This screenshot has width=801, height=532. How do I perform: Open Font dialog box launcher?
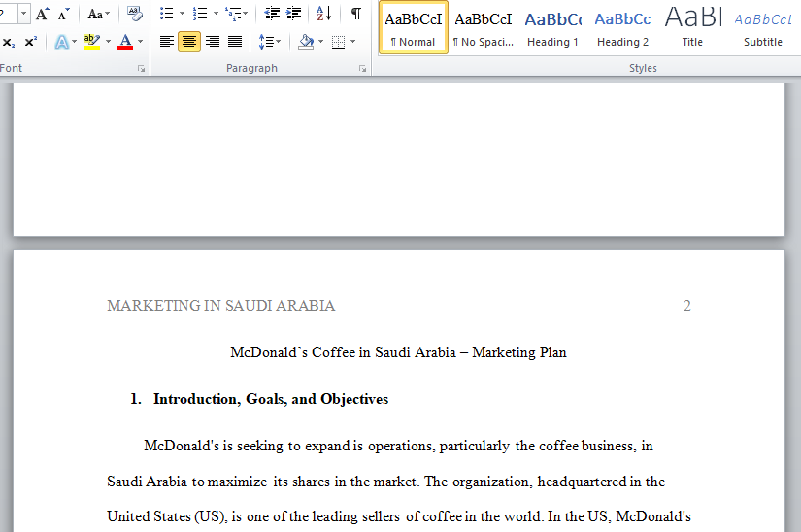pos(141,68)
